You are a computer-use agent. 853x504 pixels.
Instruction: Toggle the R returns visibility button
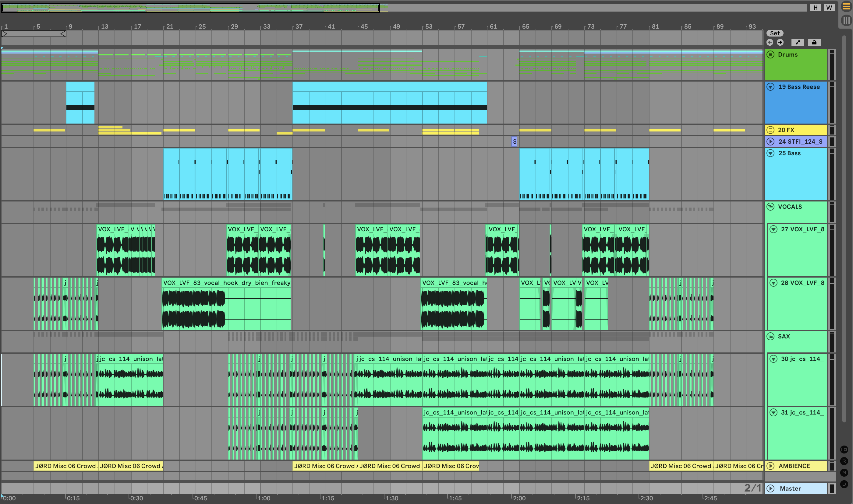(844, 461)
